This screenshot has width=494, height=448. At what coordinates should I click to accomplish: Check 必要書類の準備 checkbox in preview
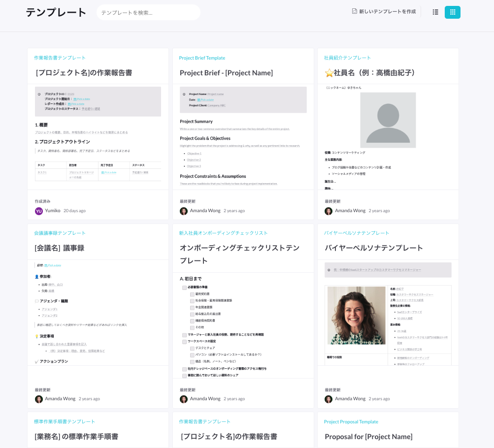coord(184,288)
